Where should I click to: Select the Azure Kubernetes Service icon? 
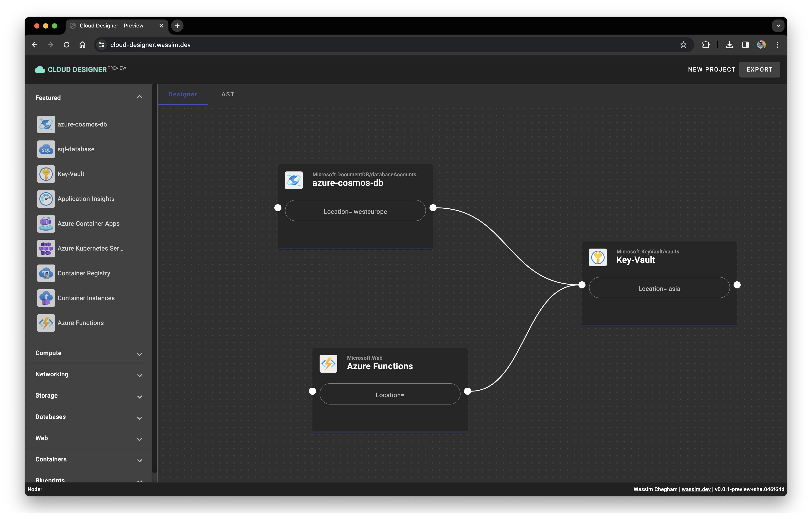(46, 248)
